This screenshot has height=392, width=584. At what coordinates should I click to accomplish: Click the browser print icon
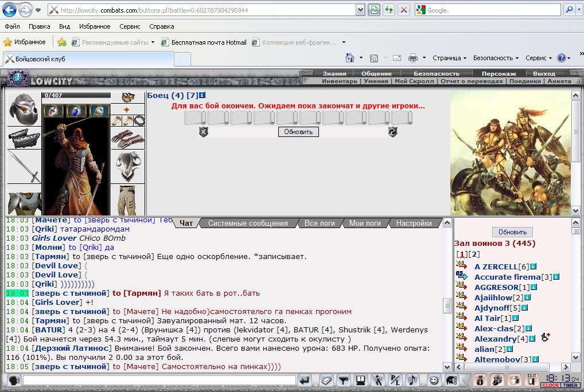click(412, 58)
